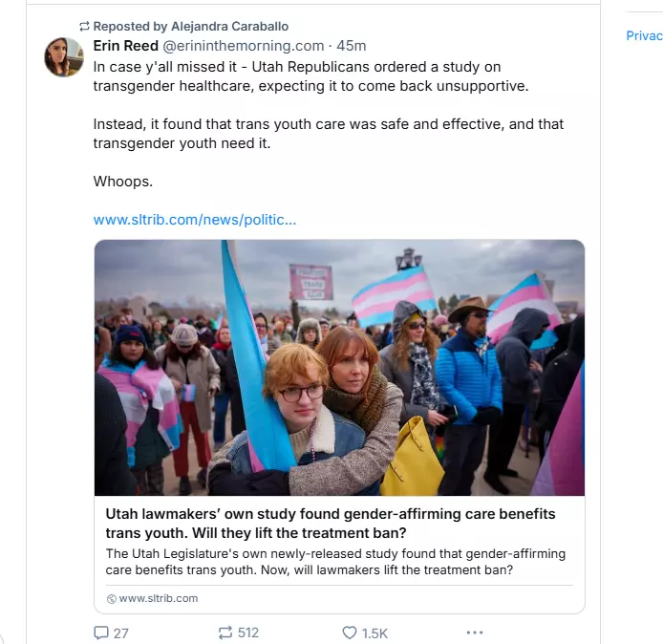The width and height of the screenshot is (663, 644).
Task: Click the "Whoops." line in the post
Action: [122, 182]
